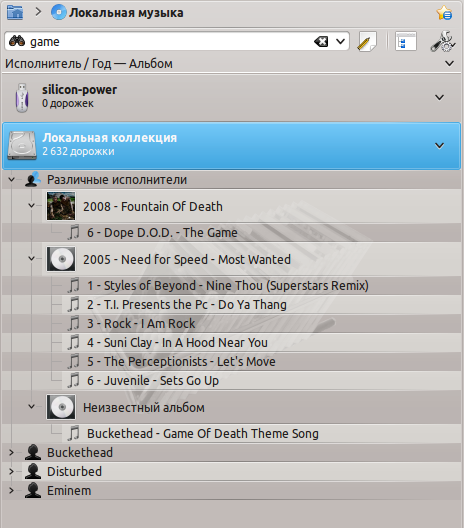Open the search history dropdown arrow

tap(341, 41)
